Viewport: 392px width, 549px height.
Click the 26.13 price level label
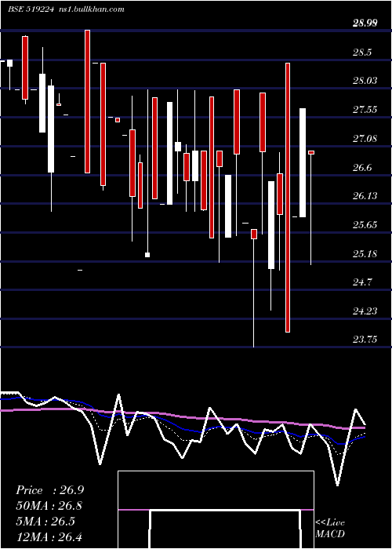(x=365, y=196)
